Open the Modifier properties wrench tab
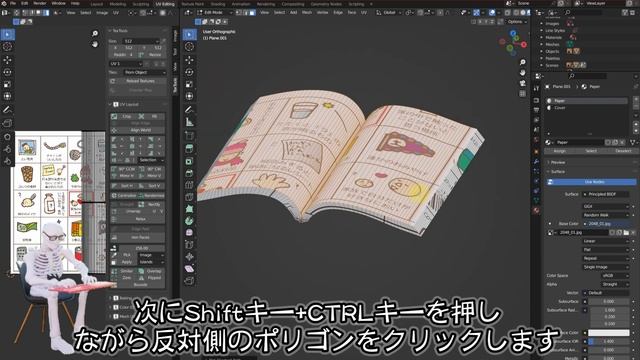640x360 pixels. point(536,161)
